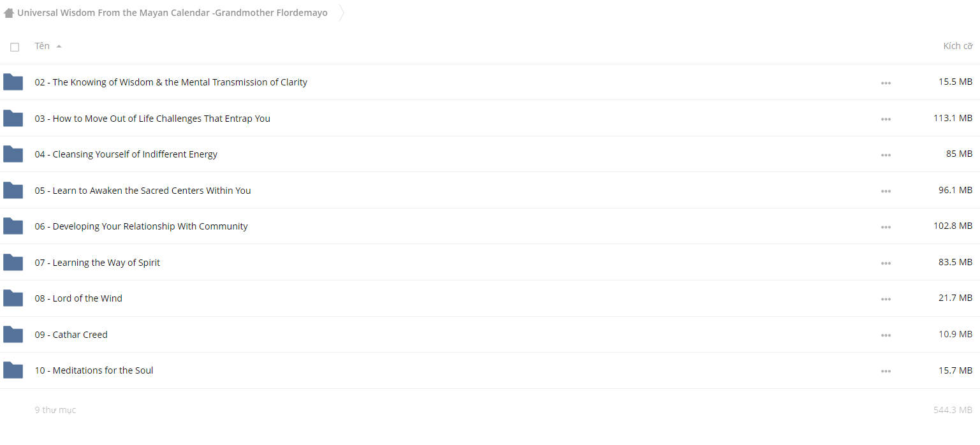Image resolution: width=980 pixels, height=445 pixels.
Task: Open more actions for 05 - Learn to Awaken
Action: click(886, 191)
